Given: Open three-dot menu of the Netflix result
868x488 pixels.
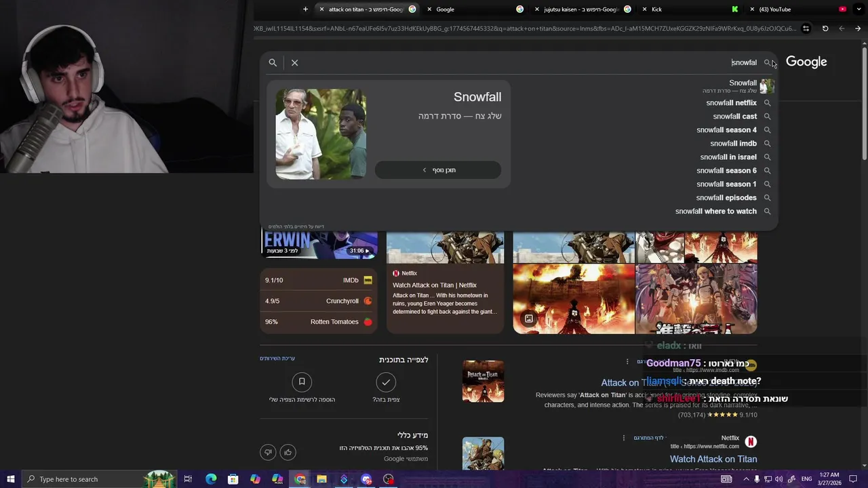Looking at the screenshot, I should pos(624,438).
